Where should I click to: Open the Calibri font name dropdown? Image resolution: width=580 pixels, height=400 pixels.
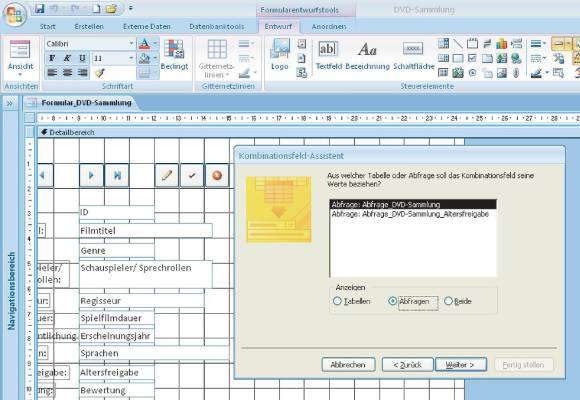tap(131, 44)
